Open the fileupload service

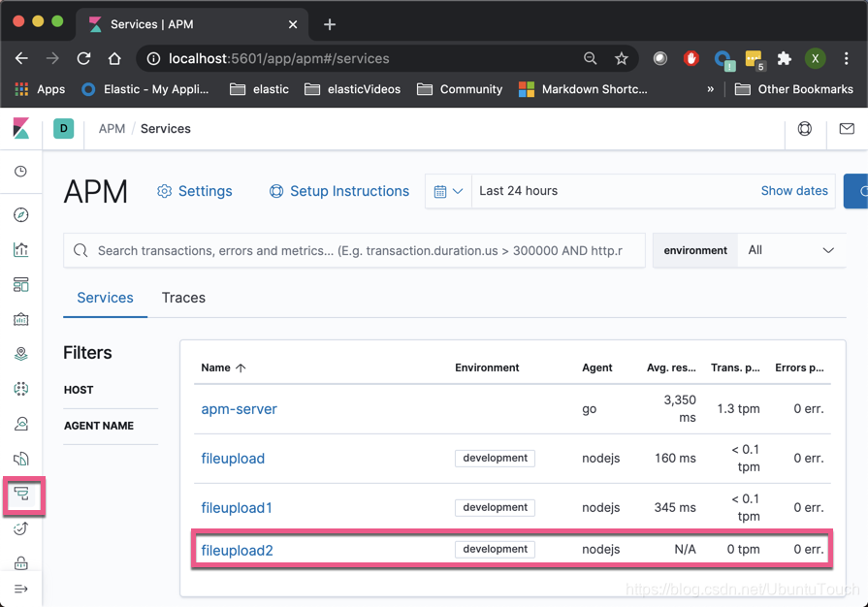coord(233,459)
